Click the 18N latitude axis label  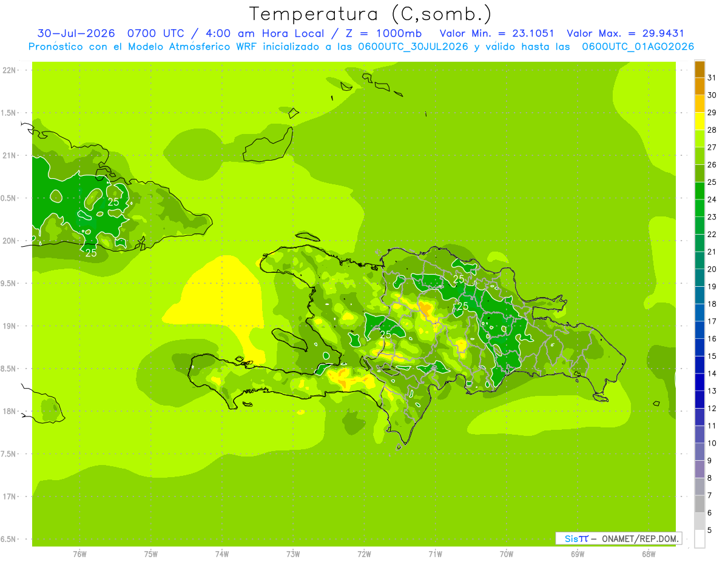click(x=10, y=412)
